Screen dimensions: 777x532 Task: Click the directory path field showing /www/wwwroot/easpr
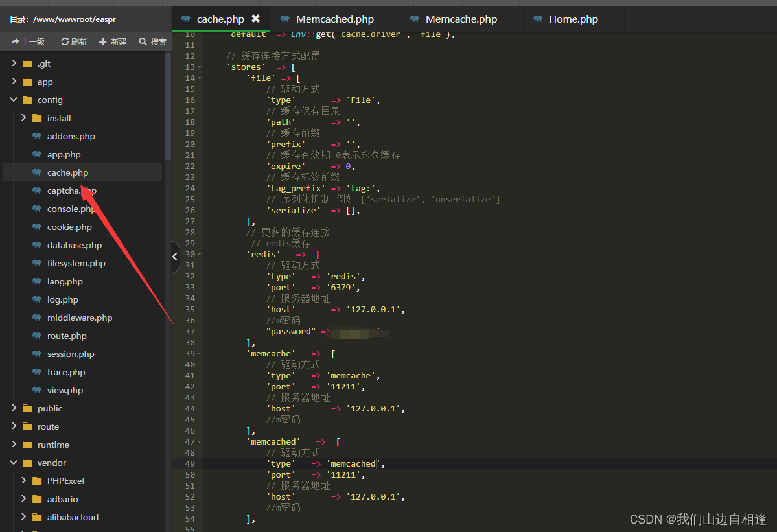point(65,19)
